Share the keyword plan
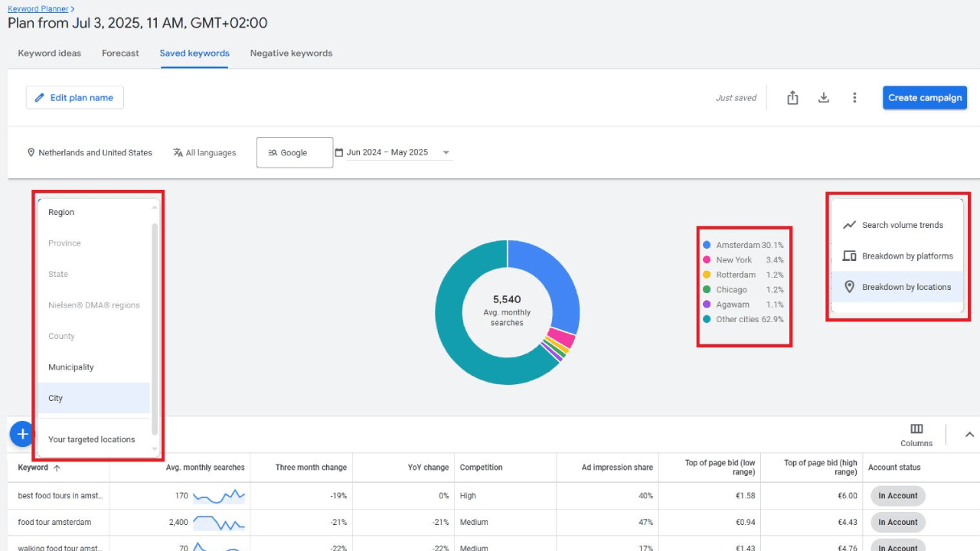This screenshot has height=551, width=980. [792, 97]
